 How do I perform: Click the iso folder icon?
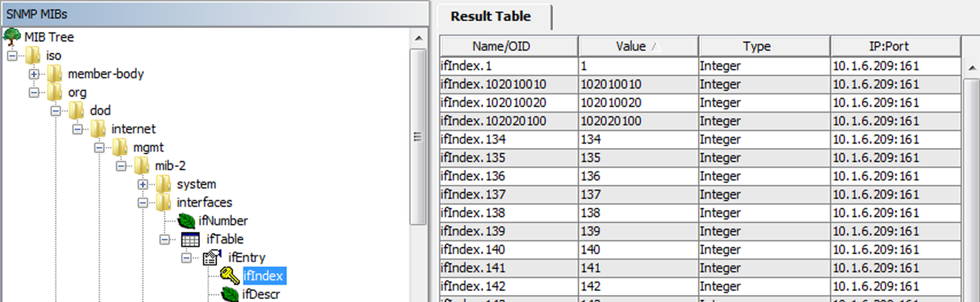(x=33, y=55)
